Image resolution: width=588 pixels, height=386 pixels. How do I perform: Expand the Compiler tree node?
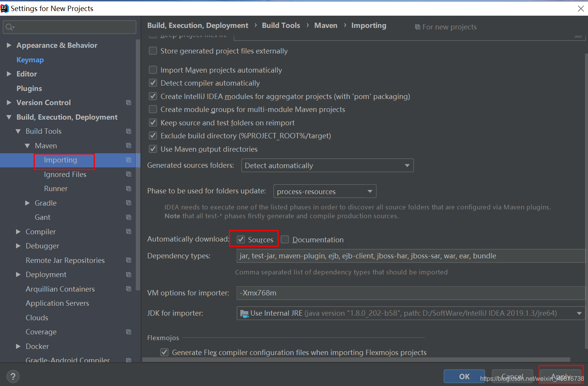(x=18, y=232)
